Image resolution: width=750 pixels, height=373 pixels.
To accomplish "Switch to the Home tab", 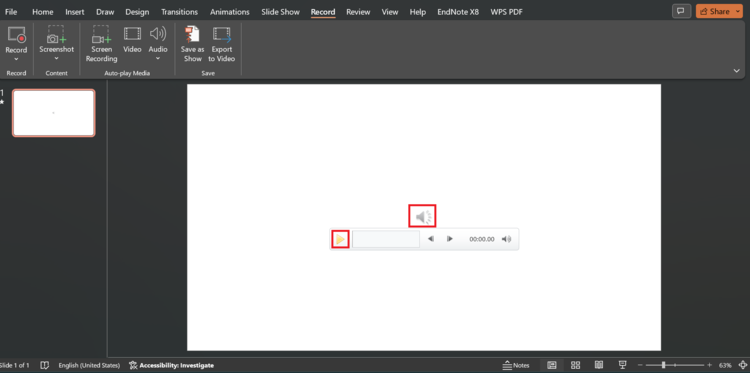I will 43,12.
